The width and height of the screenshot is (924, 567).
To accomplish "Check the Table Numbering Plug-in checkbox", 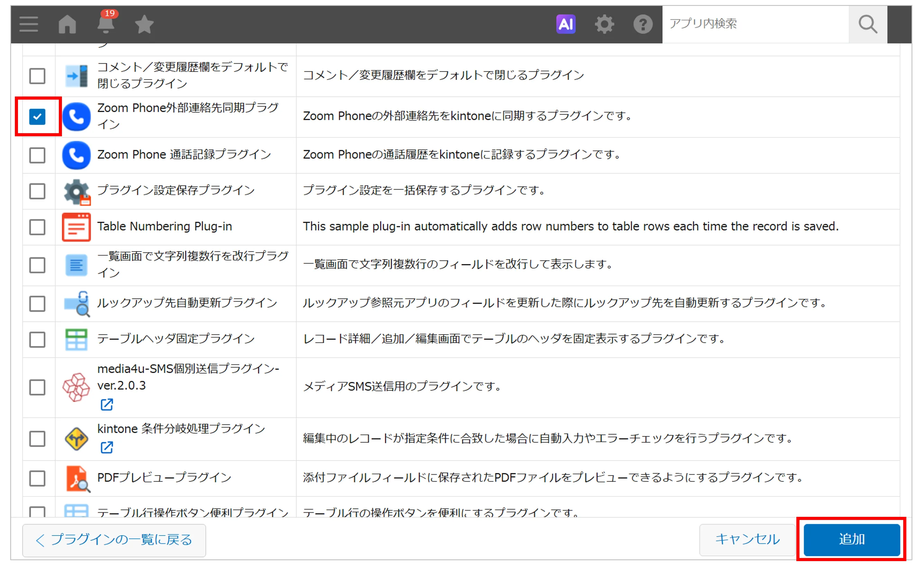I will pos(37,227).
